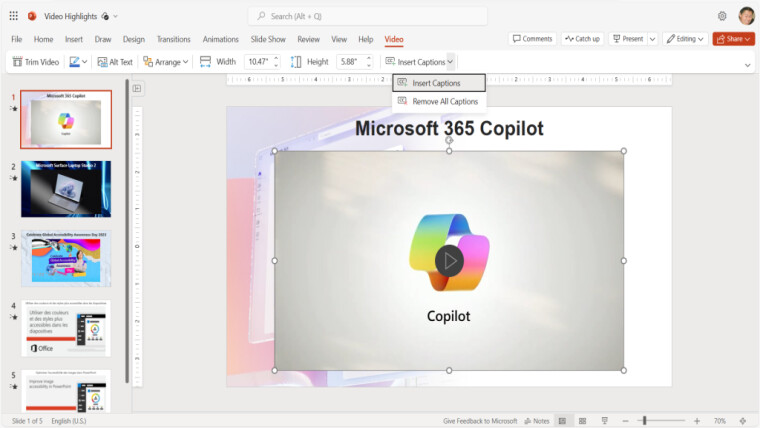Switch to the Slide Show tab
This screenshot has width=760, height=428.
268,39
